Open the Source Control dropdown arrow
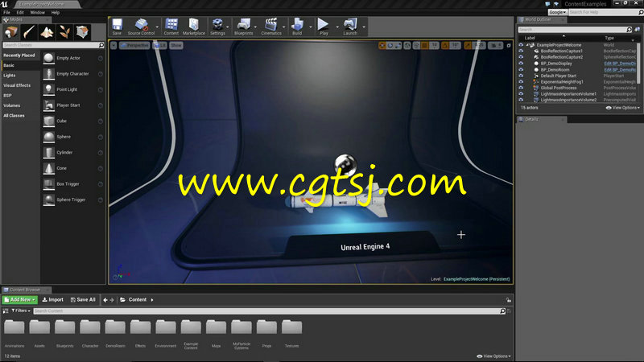Image resolution: width=644 pixels, height=362 pixels. [x=157, y=27]
